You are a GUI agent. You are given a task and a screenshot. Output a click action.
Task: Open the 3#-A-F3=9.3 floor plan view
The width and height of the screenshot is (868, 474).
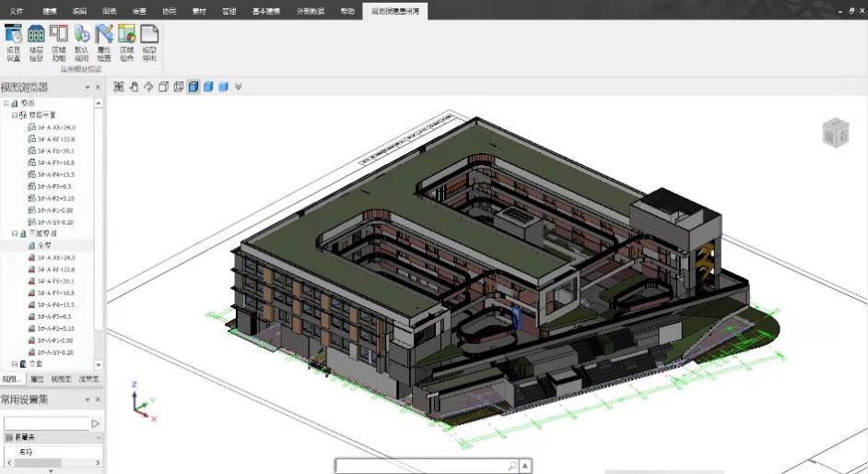55,186
